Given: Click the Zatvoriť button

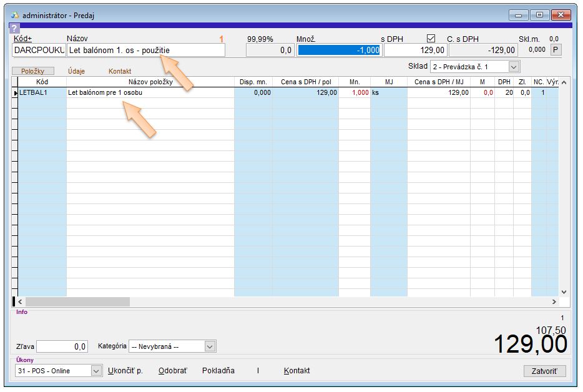Looking at the screenshot, I should click(544, 371).
